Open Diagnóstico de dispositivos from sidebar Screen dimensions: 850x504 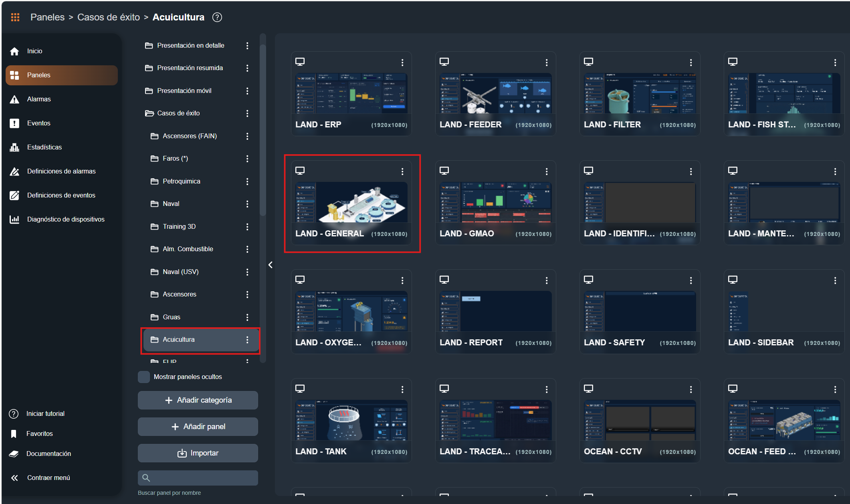pyautogui.click(x=65, y=219)
